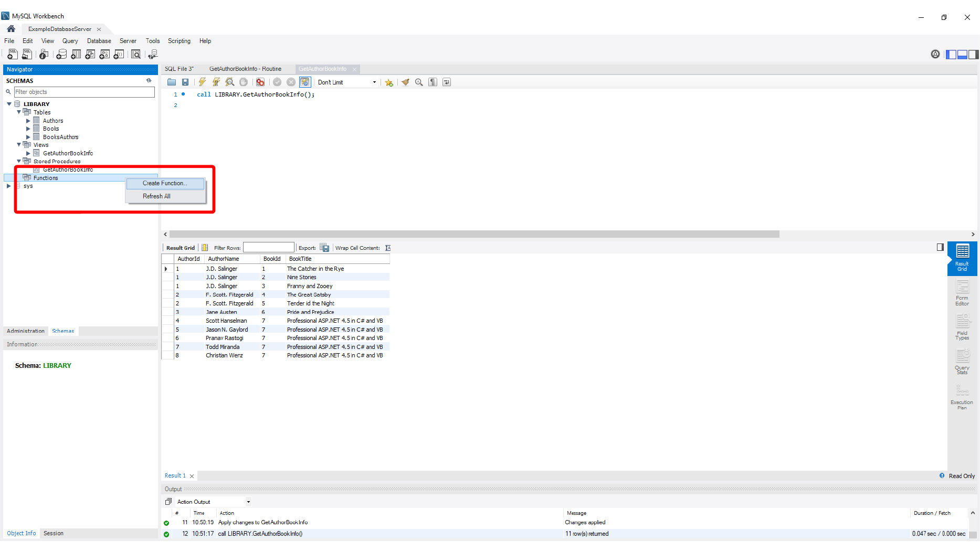Open an SQL script file in new tab
The image size is (980, 551).
point(26,54)
